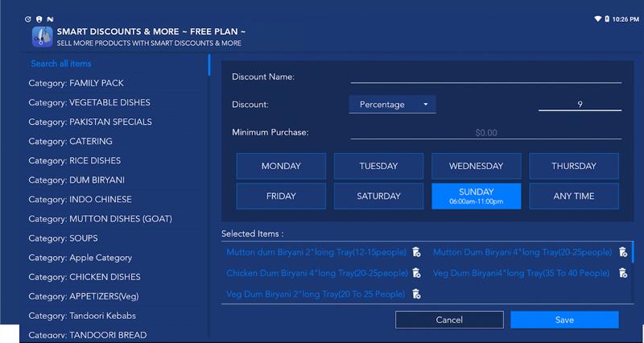Disable the selected SUNDAY schedule
Image resolution: width=644 pixels, height=343 pixels.
pyautogui.click(x=476, y=196)
